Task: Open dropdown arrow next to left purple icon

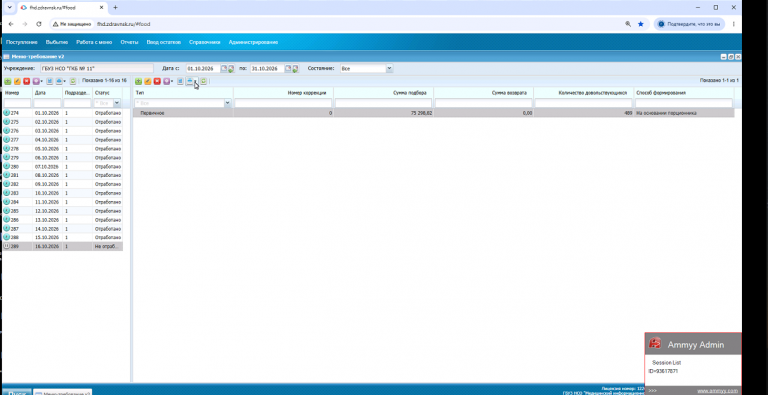Action: pyautogui.click(x=42, y=81)
